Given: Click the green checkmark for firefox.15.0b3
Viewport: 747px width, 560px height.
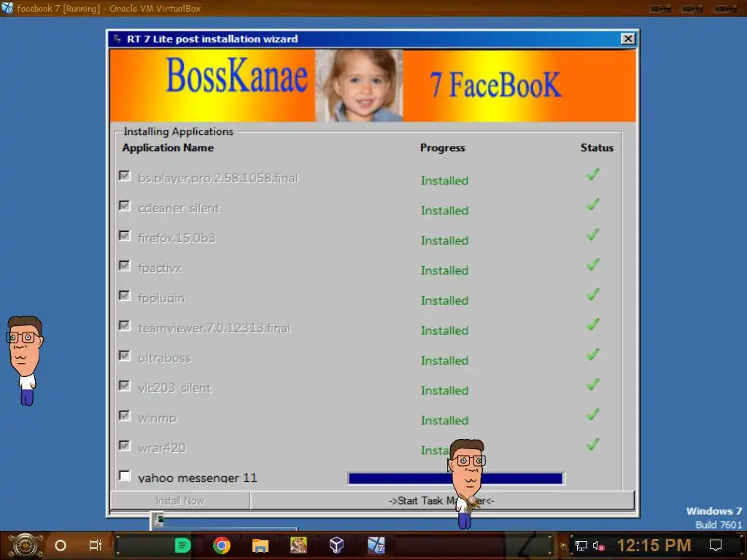Looking at the screenshot, I should 592,235.
